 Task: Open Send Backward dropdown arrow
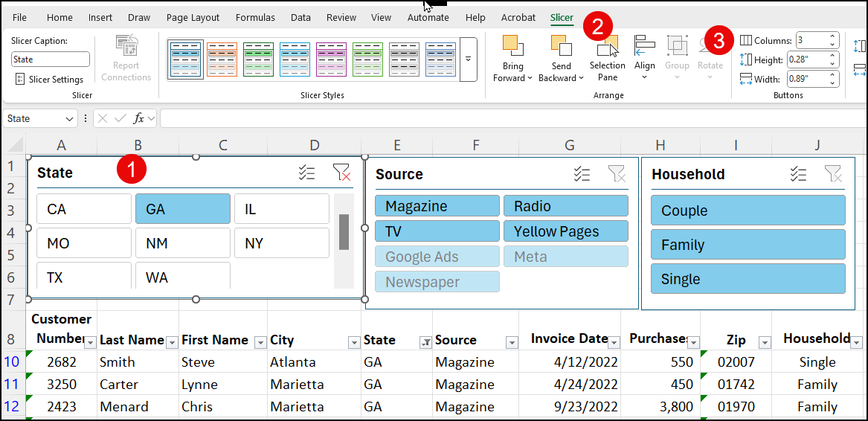coord(581,78)
